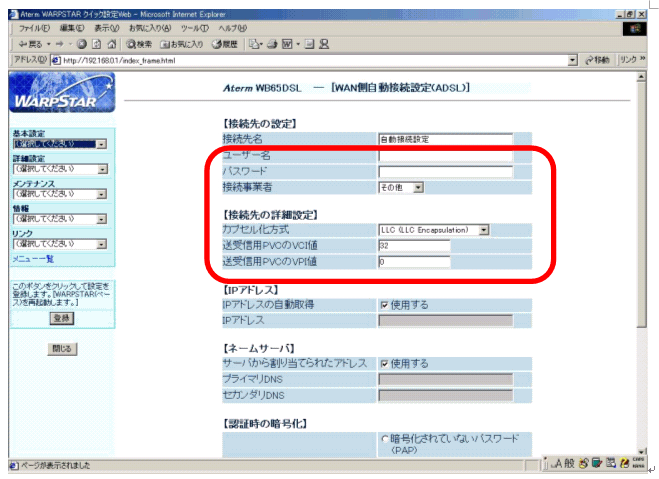Toggle サーバから割り当てられたアドレス 使用する checkbox
Viewport: 659px width, 479px height.
tap(385, 364)
